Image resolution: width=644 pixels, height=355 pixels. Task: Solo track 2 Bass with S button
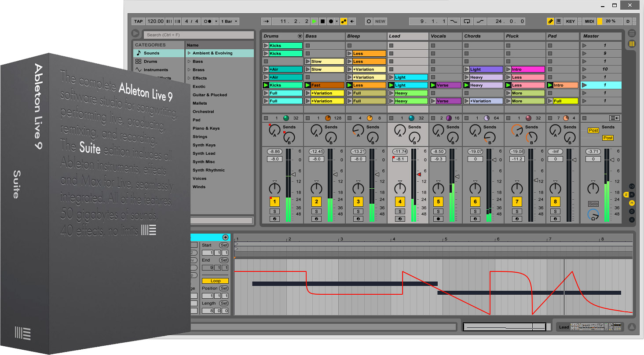316,212
